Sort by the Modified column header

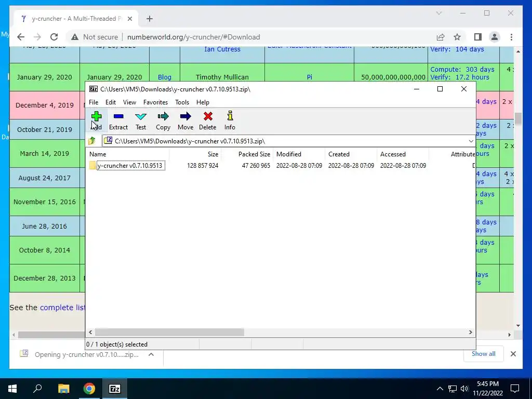(299, 154)
